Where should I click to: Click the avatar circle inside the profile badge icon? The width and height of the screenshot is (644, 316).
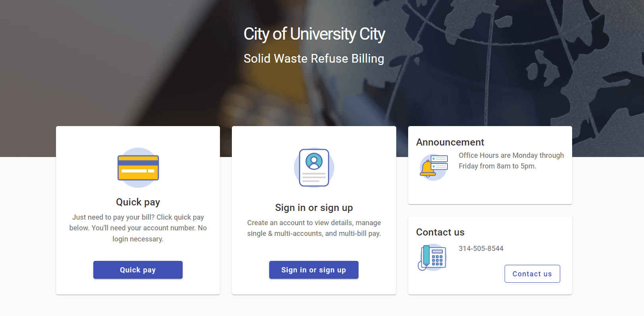(x=314, y=161)
